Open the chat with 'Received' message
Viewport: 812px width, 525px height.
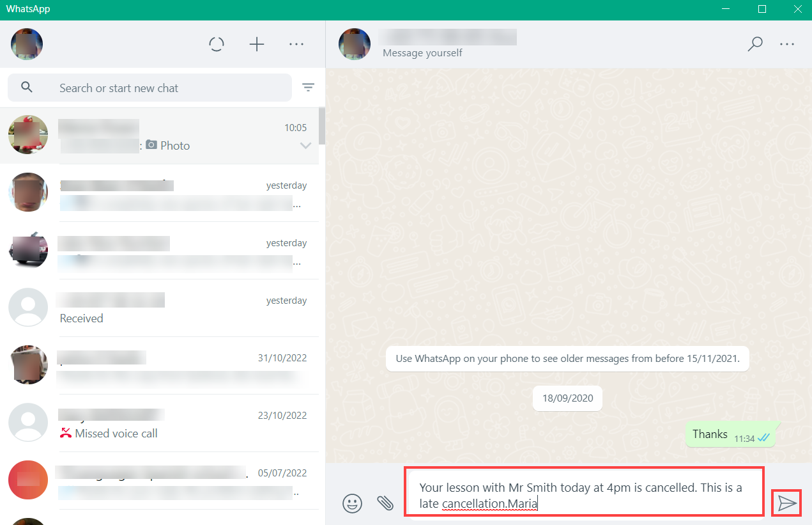[159, 308]
